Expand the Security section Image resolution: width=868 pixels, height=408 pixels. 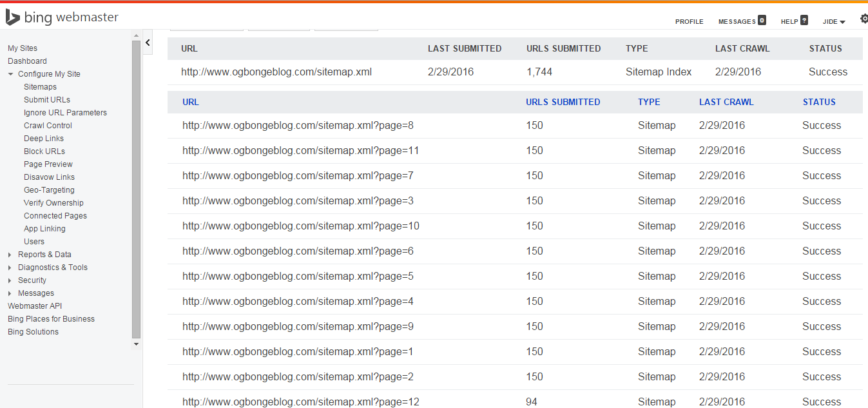pyautogui.click(x=10, y=280)
